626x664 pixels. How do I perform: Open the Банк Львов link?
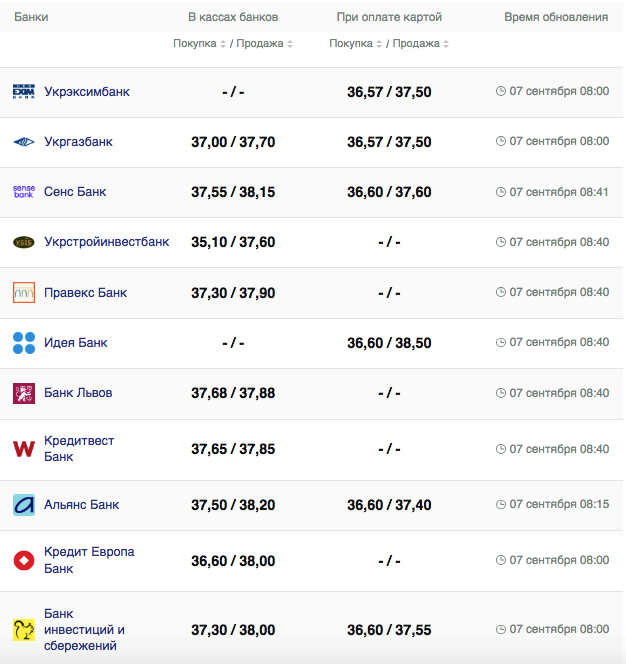(x=78, y=393)
